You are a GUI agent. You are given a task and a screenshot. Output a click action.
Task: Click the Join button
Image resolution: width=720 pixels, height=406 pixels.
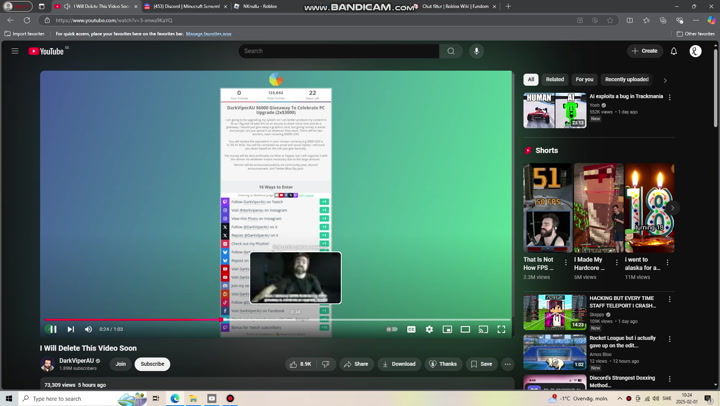pos(121,364)
